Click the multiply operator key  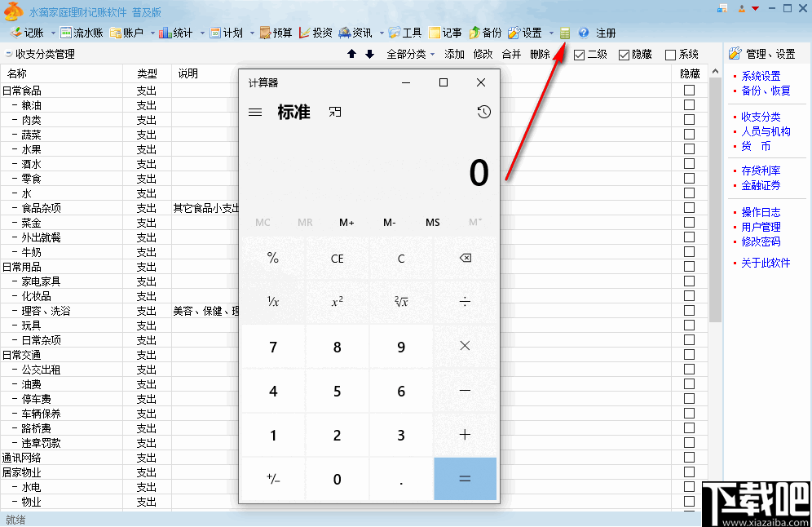pos(465,346)
